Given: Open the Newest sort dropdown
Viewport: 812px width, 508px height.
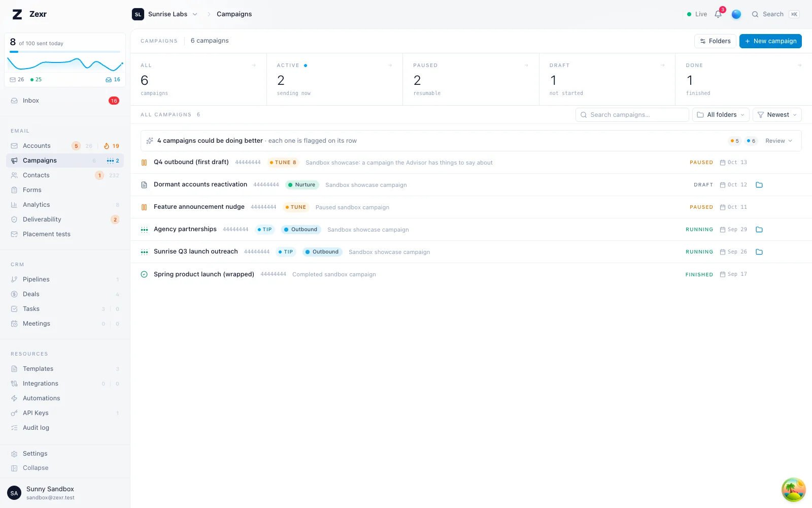Looking at the screenshot, I should [x=777, y=115].
